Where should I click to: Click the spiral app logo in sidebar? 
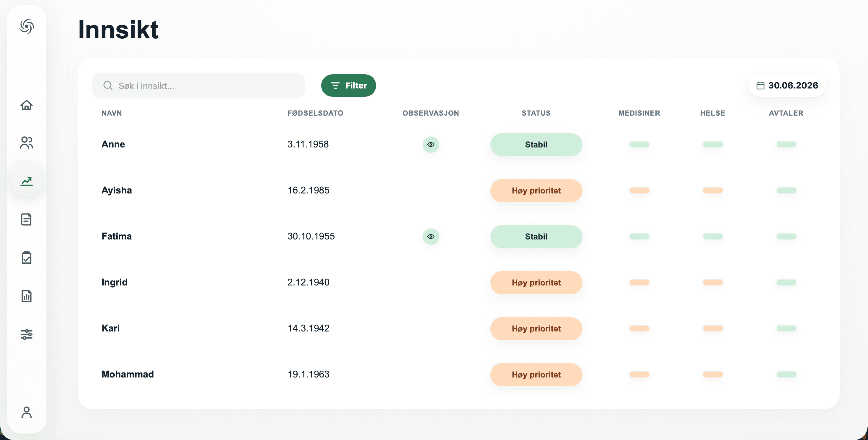point(27,26)
